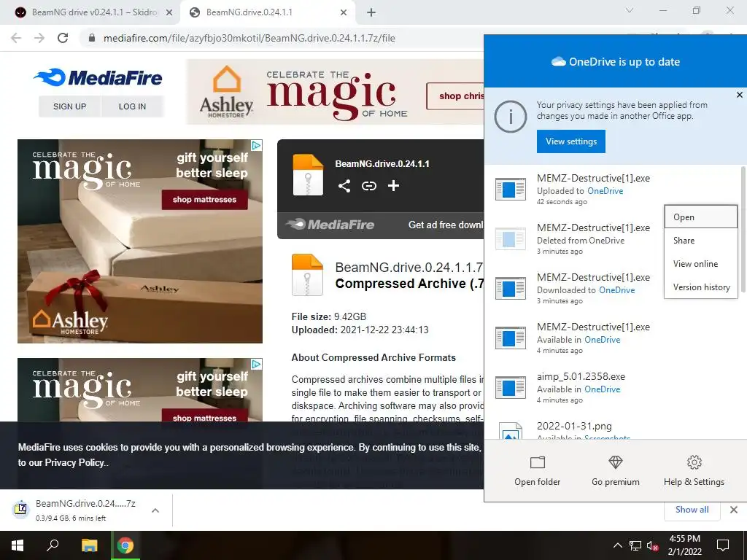
Task: Choose Open from the context menu
Action: click(701, 217)
